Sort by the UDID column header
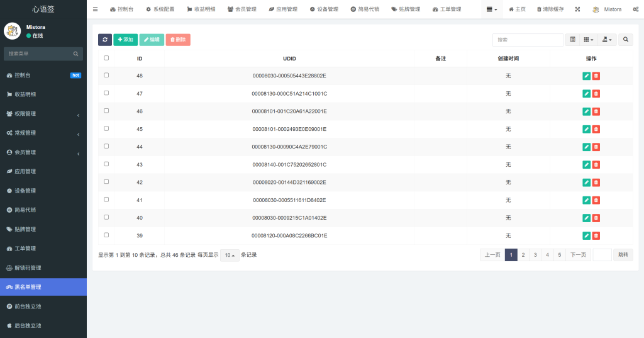The height and width of the screenshot is (338, 644). 289,59
